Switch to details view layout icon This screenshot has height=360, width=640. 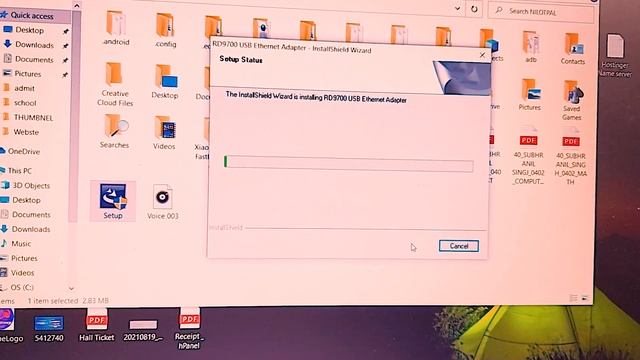573,298
